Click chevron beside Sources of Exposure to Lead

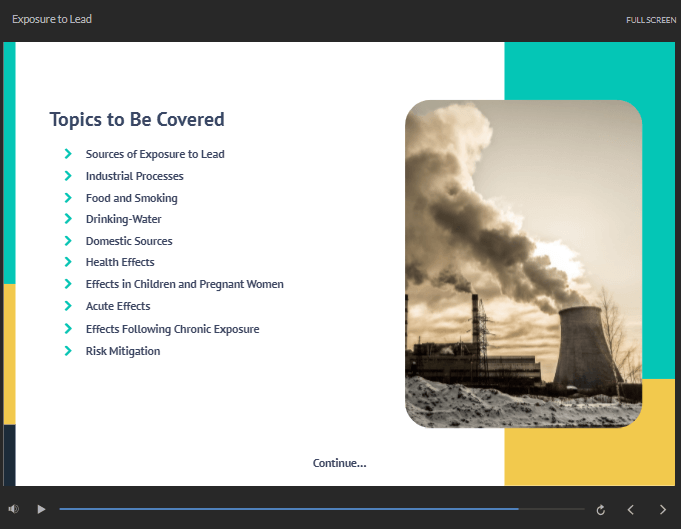coord(68,154)
